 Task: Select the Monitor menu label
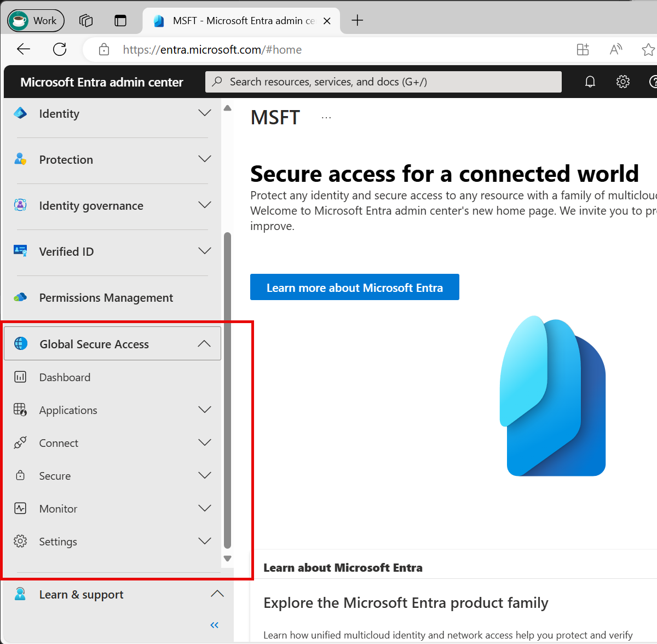(x=58, y=509)
